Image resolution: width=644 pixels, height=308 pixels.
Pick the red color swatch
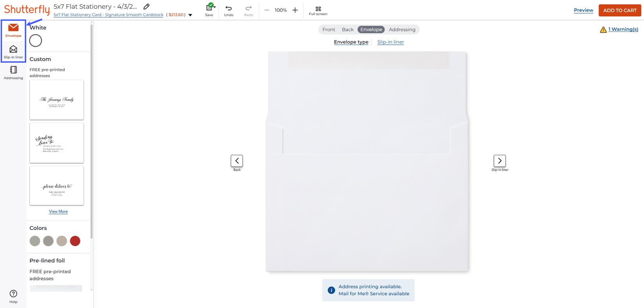click(75, 241)
